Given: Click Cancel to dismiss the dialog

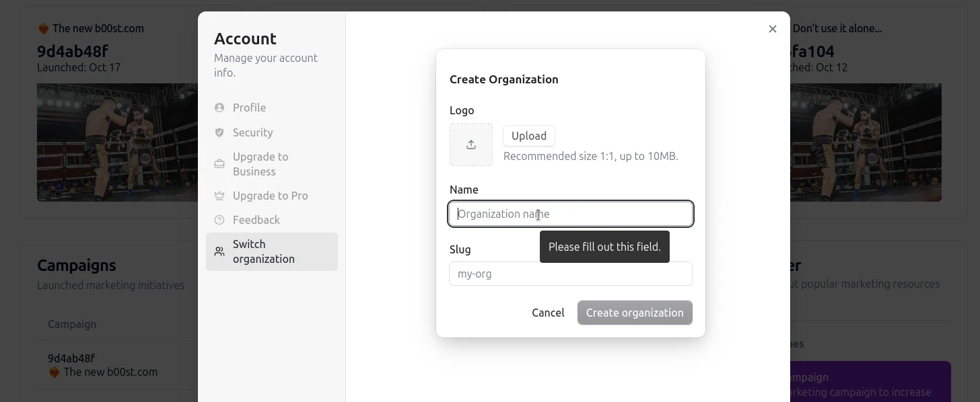Looking at the screenshot, I should point(548,313).
